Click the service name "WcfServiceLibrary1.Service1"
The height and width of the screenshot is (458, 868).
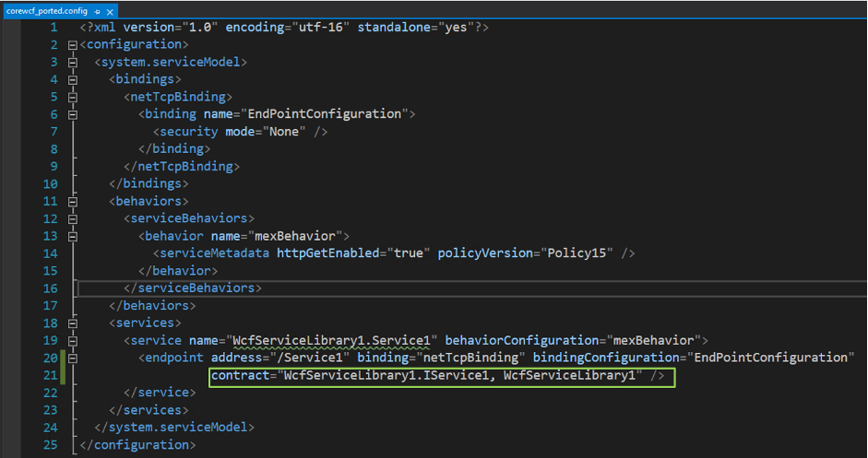pyautogui.click(x=331, y=341)
